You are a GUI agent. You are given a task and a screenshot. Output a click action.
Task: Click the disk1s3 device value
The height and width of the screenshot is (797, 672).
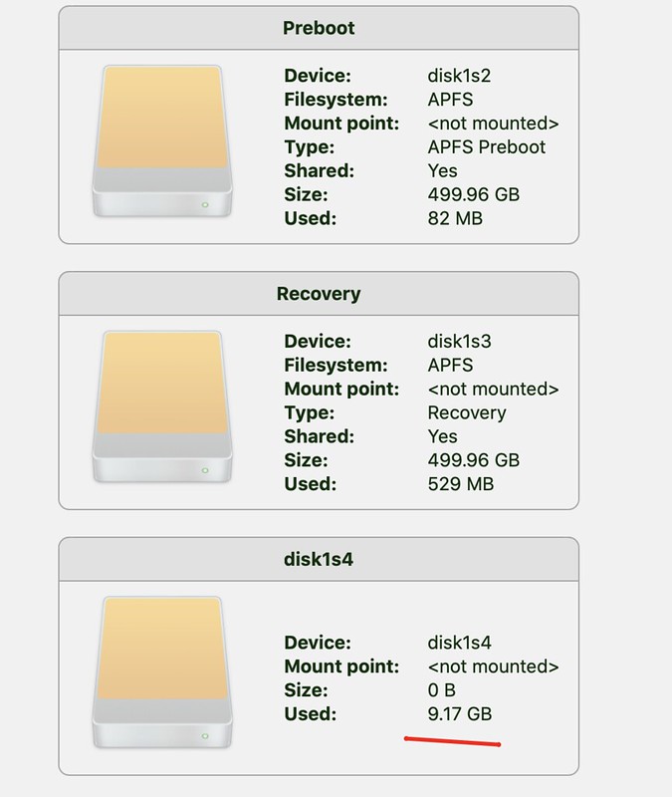[459, 341]
